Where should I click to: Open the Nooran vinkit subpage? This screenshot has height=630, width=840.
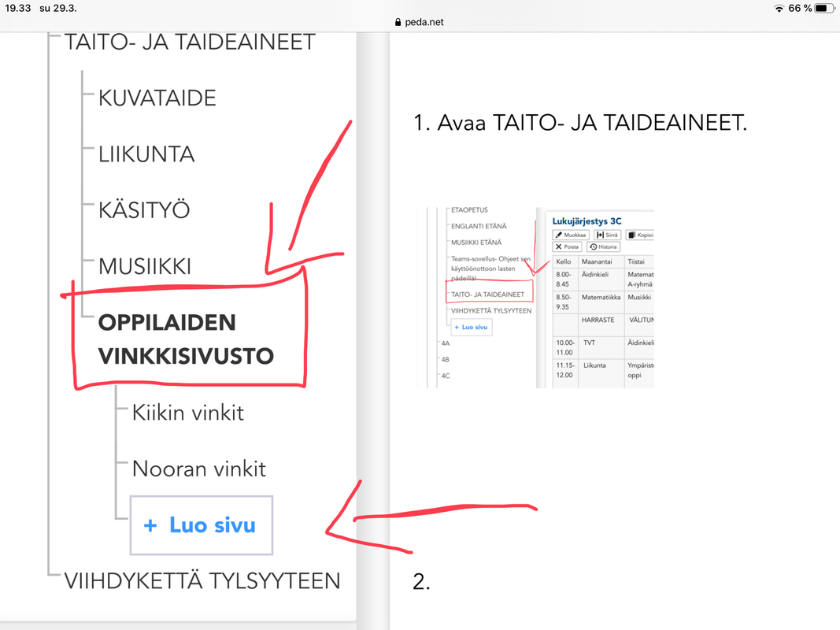point(199,469)
